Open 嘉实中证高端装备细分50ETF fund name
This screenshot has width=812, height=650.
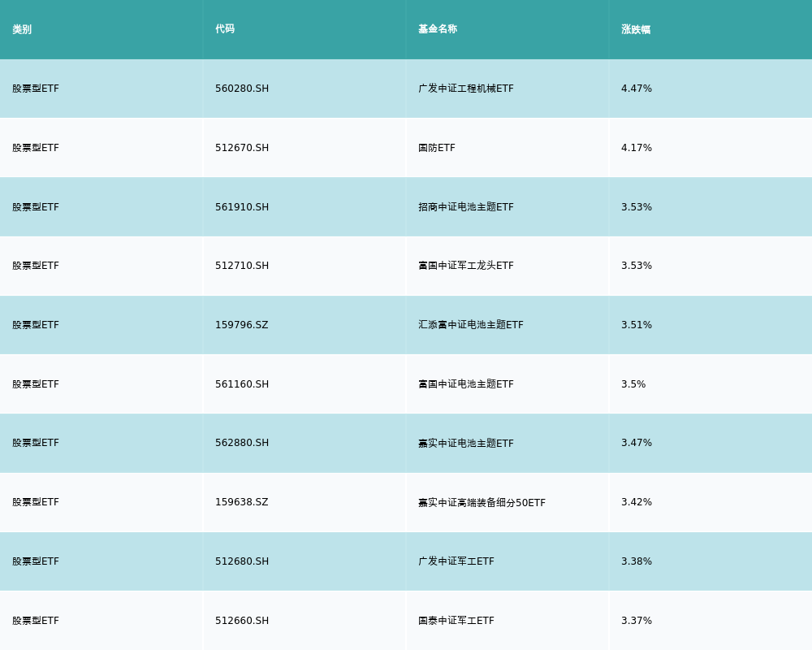(x=482, y=502)
